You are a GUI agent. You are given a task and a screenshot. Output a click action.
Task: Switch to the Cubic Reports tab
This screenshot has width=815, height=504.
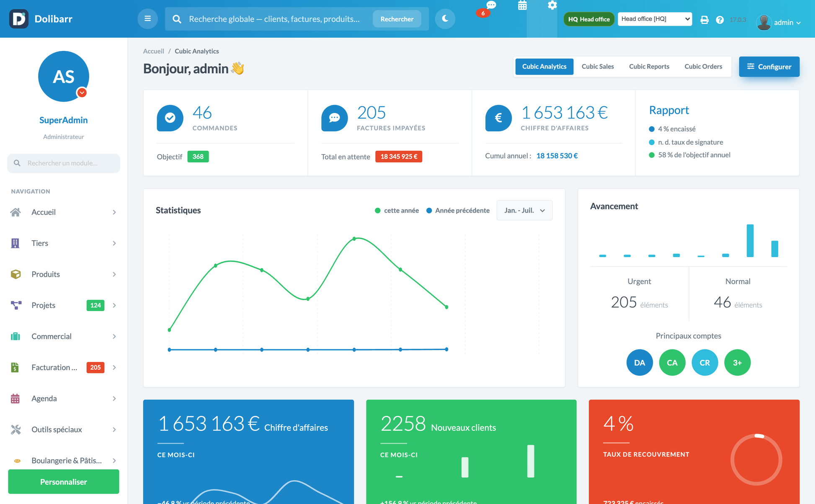coord(649,67)
